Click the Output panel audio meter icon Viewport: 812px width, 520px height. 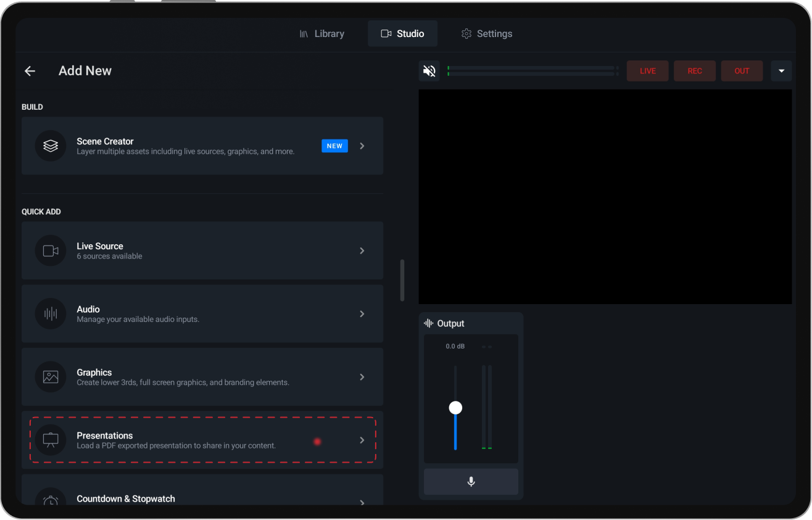tap(428, 323)
